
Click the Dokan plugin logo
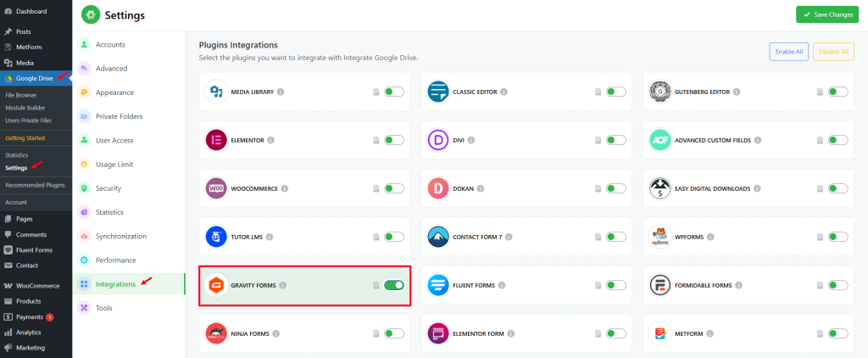point(438,188)
